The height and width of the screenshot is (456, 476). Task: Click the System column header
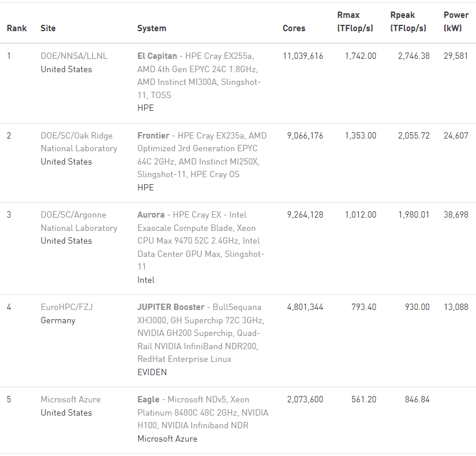(152, 28)
